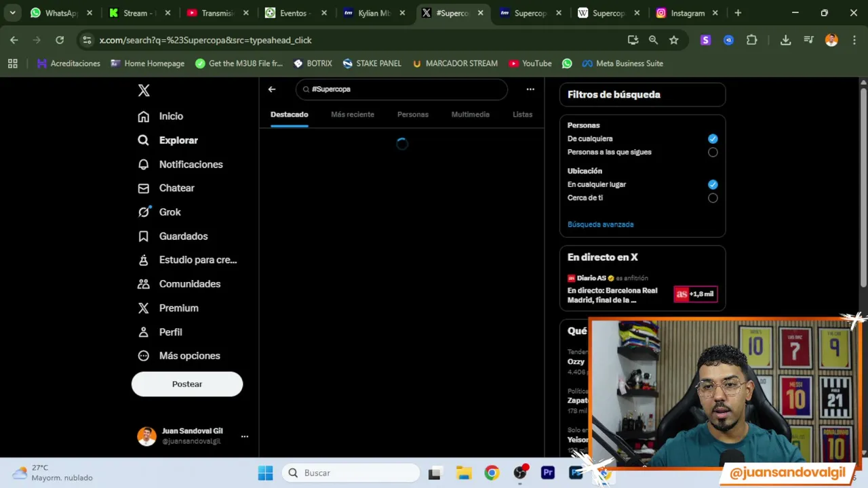
Task: Open new tab with plus button
Action: [738, 13]
